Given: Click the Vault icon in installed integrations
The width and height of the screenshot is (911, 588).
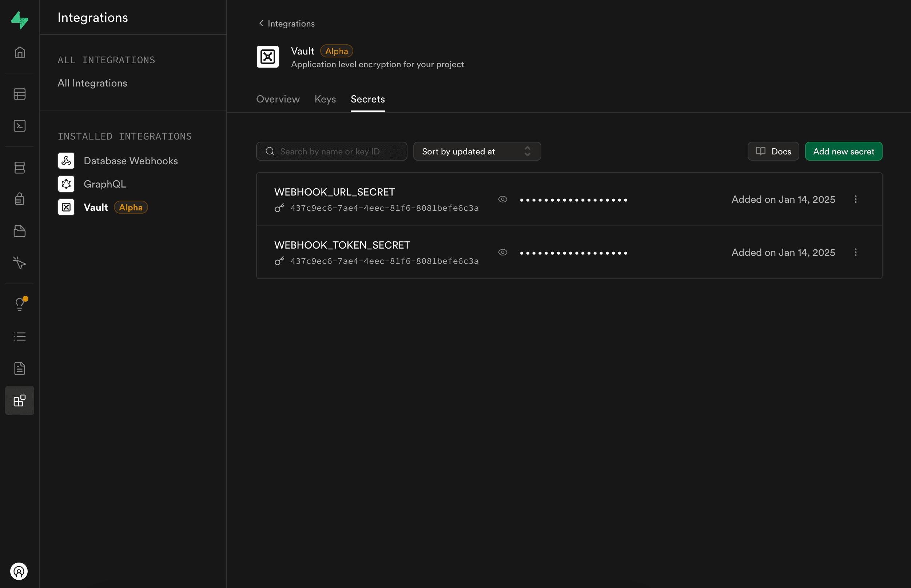Looking at the screenshot, I should click(67, 207).
